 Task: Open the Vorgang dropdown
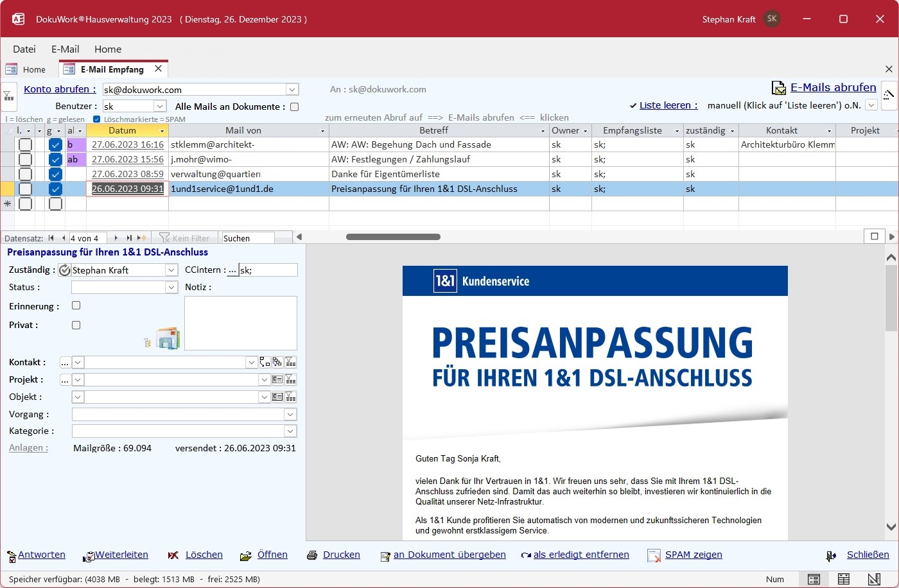(x=290, y=415)
